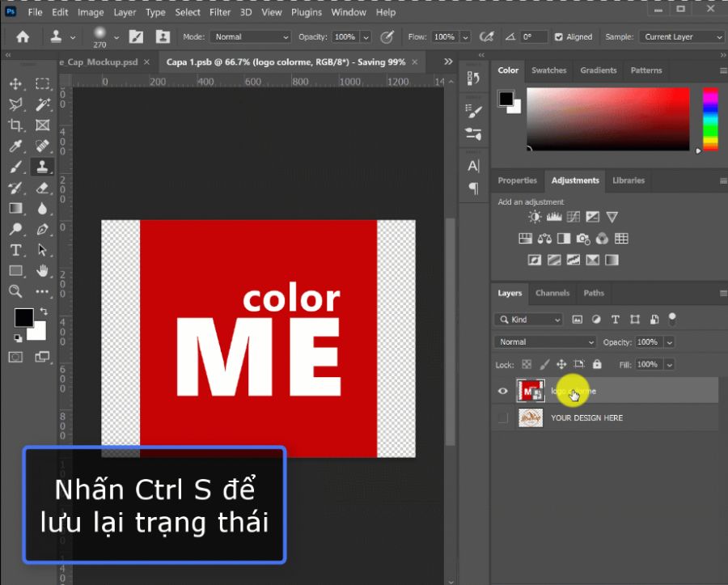The width and height of the screenshot is (728, 585).
Task: Select the Clone Stamp tool in toolbox
Action: (42, 167)
